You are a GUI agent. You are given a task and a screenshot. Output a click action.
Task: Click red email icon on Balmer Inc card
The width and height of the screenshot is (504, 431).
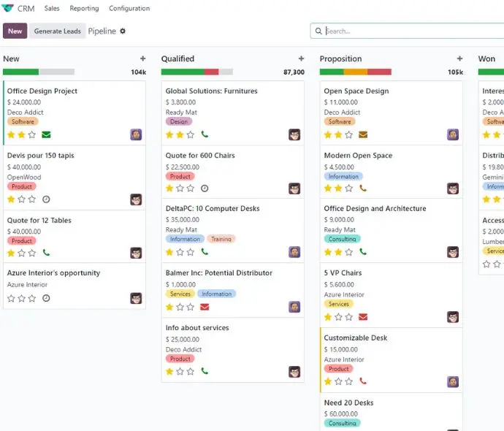click(205, 308)
